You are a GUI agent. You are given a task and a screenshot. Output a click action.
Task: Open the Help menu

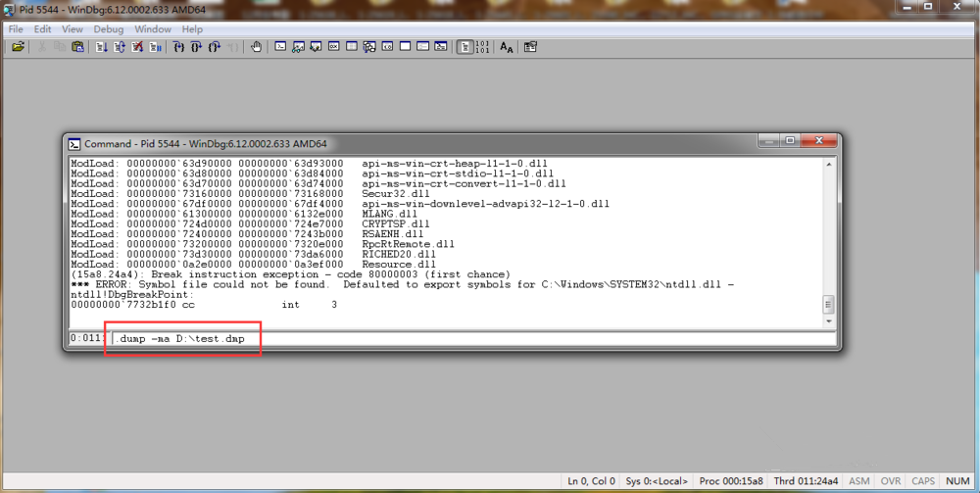click(192, 28)
